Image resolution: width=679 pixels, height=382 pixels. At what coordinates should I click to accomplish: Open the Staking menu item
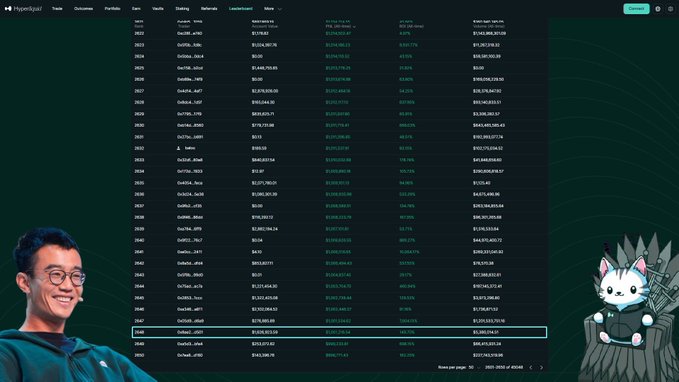pos(182,9)
